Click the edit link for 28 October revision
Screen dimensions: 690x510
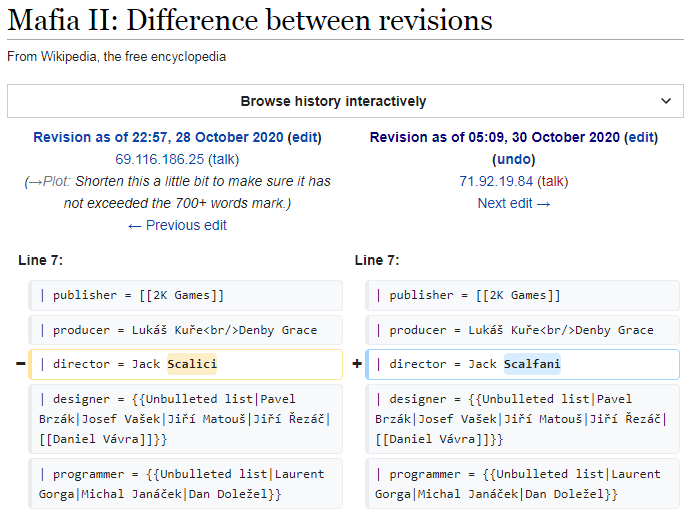point(305,137)
